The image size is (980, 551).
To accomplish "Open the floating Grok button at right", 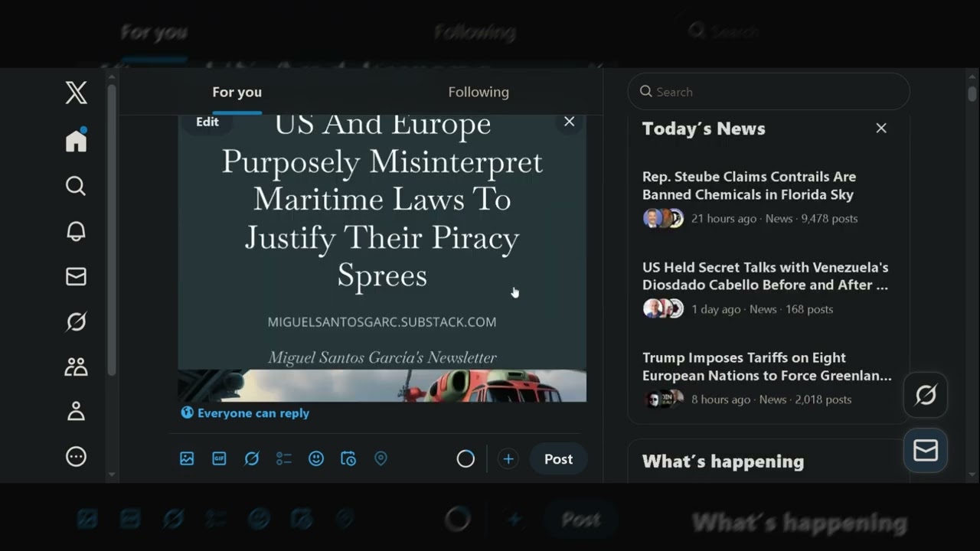I will (926, 395).
